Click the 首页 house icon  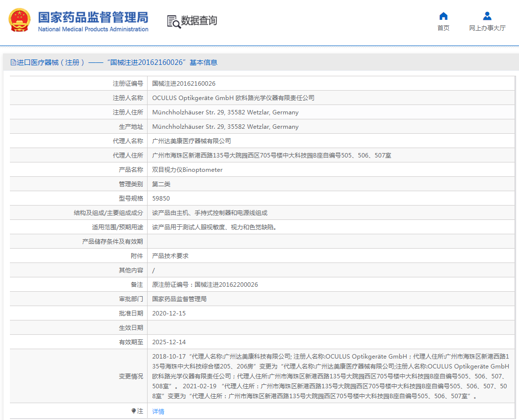coord(443,16)
